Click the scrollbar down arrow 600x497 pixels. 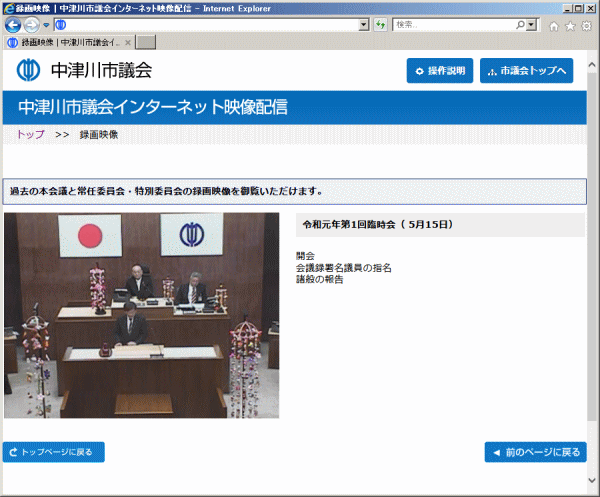tap(592, 480)
